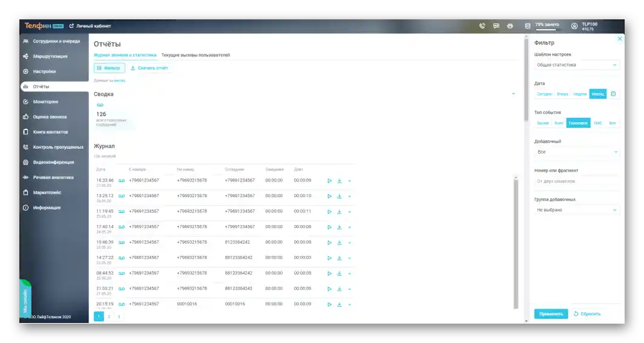Select Неделя date range
644x343 pixels.
[579, 94]
